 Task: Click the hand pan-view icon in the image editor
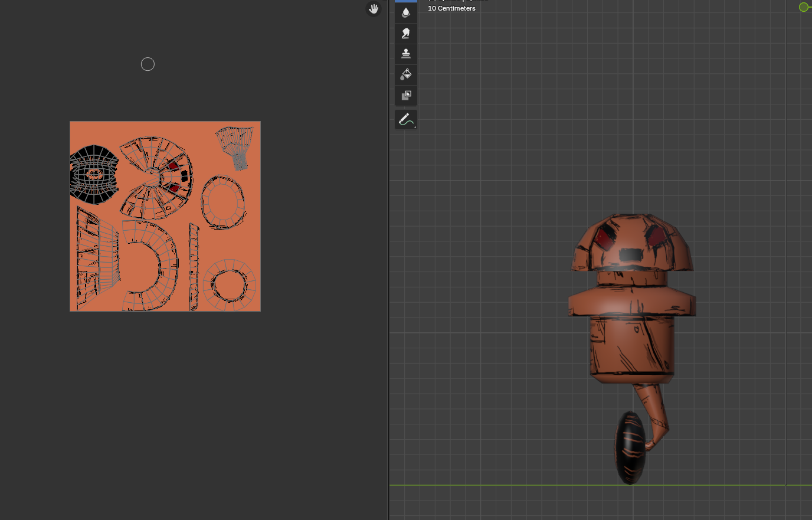[374, 9]
